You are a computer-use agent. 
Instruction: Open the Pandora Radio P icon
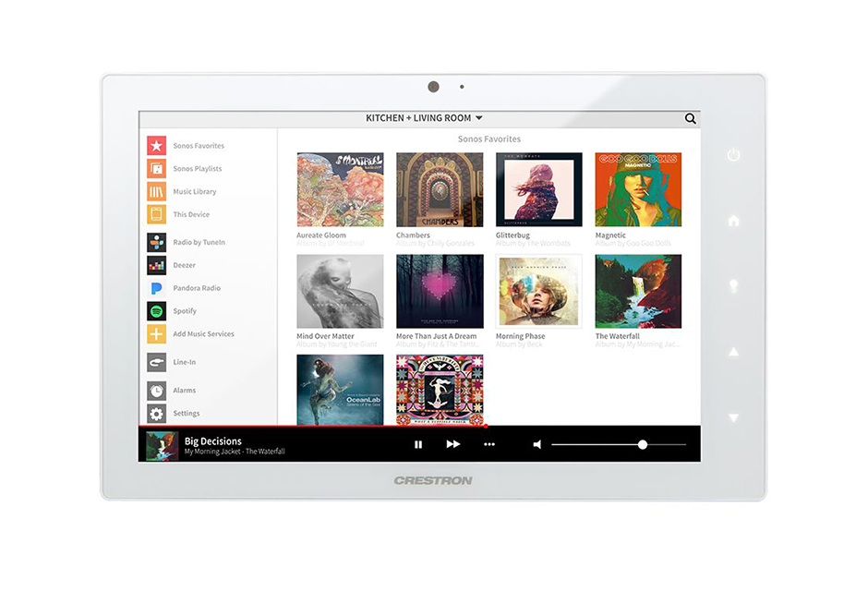[x=157, y=288]
